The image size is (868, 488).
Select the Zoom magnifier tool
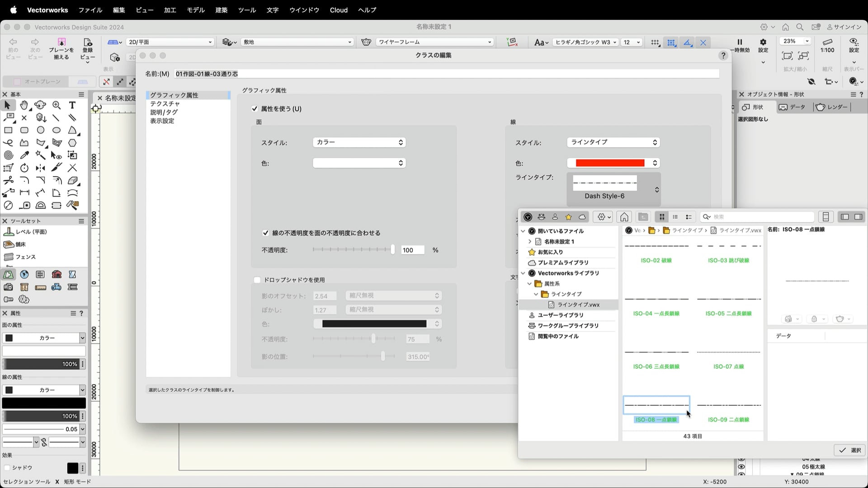[x=57, y=105]
